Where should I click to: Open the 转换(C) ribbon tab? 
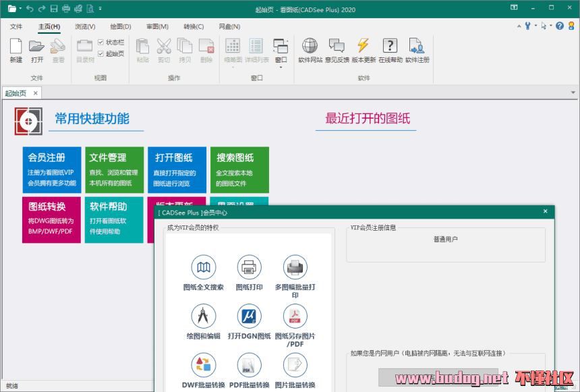(194, 26)
